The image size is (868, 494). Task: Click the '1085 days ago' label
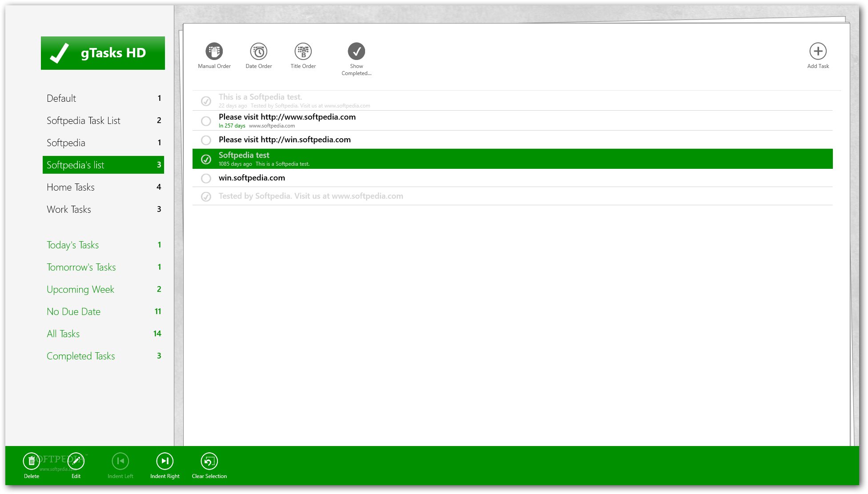click(235, 164)
